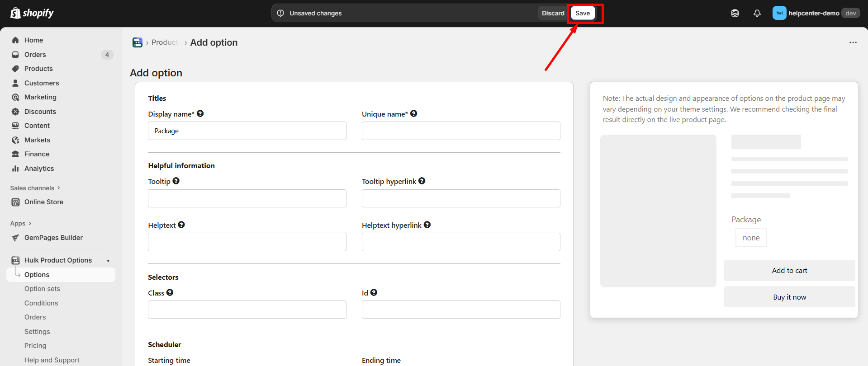
Task: Click the Shopify logo
Action: [32, 13]
